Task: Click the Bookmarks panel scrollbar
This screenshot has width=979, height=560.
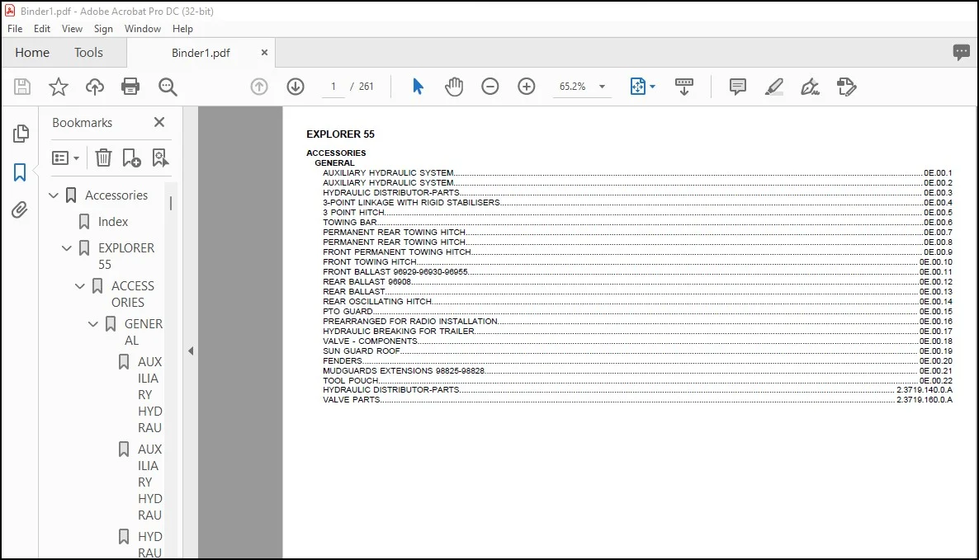Action: (x=170, y=203)
